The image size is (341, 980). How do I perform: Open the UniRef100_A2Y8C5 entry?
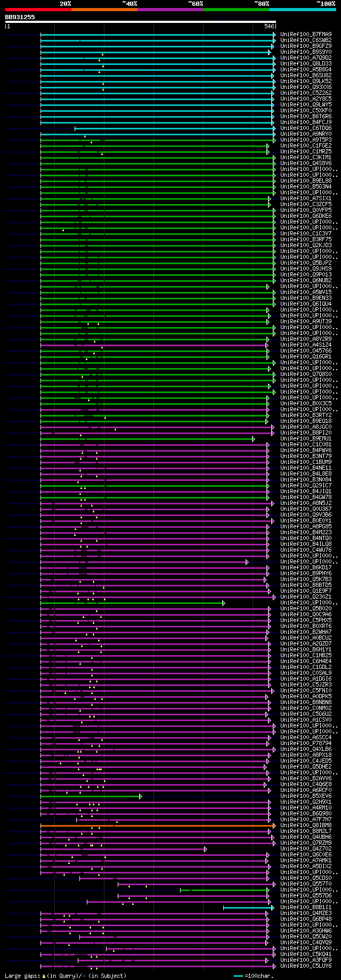(x=306, y=99)
